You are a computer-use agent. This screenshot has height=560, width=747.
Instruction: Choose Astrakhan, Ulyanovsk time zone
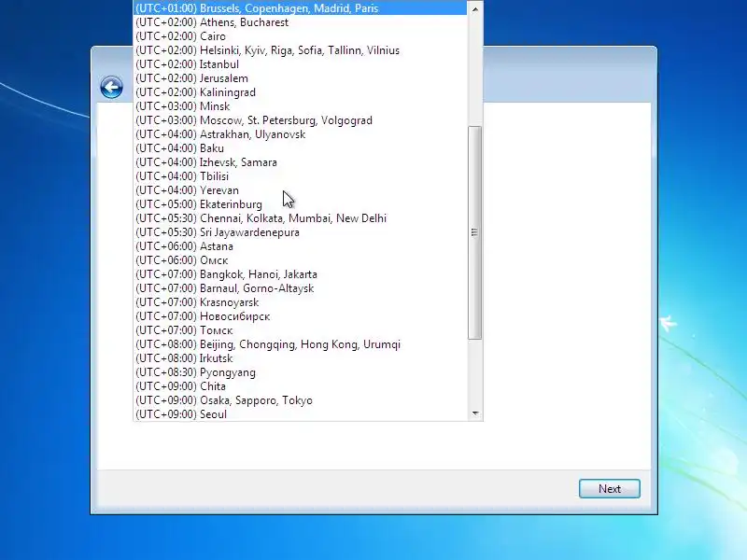click(300, 134)
